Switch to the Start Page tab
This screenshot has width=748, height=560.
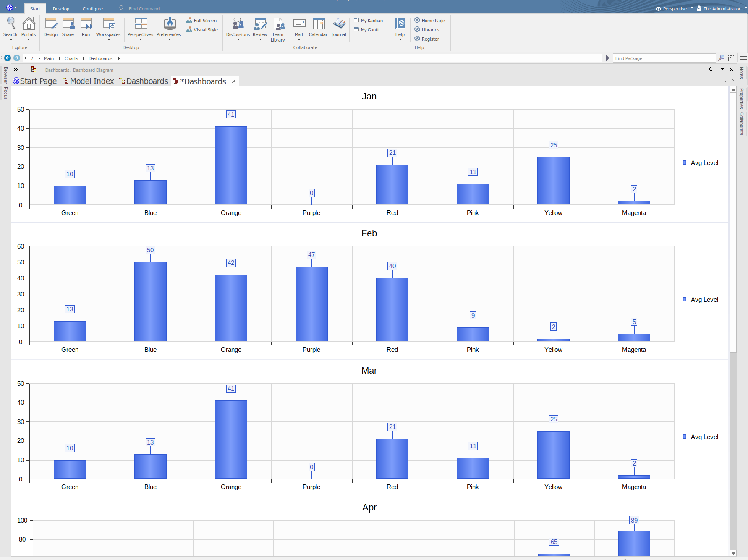35,81
